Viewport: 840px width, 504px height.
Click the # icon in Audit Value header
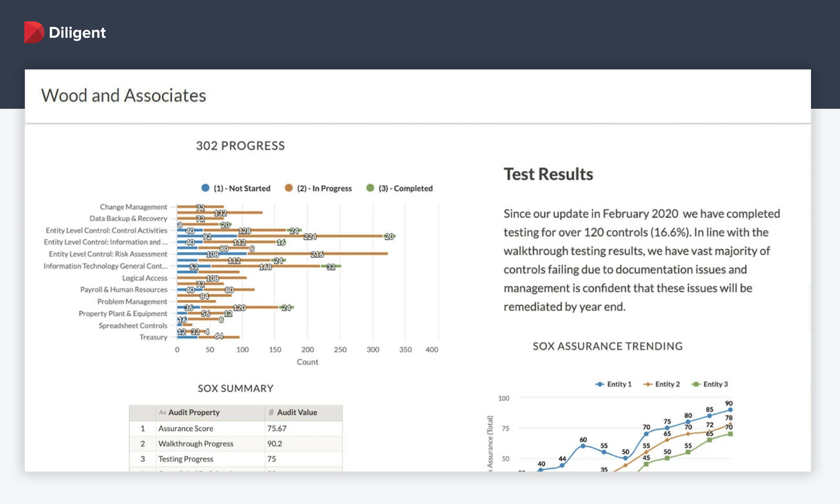point(271,412)
